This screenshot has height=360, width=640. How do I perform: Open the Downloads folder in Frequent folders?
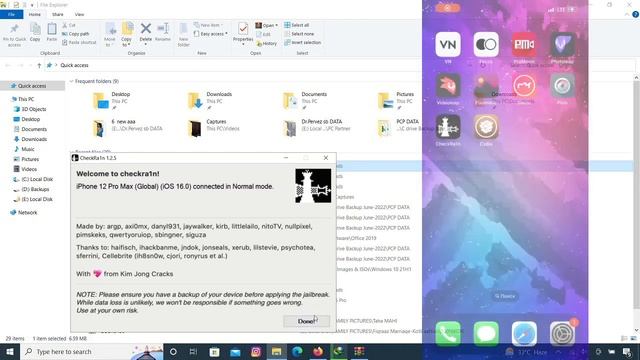(x=210, y=100)
